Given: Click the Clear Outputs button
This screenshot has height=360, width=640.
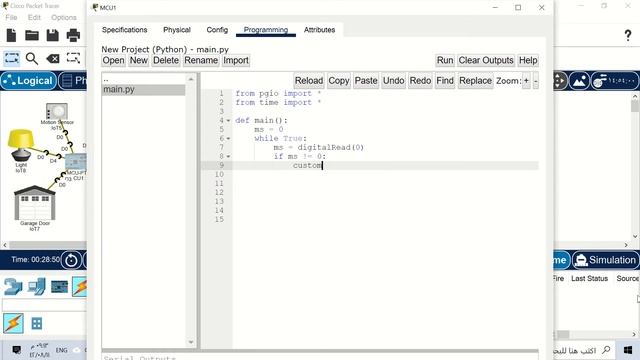Looking at the screenshot, I should click(x=486, y=60).
